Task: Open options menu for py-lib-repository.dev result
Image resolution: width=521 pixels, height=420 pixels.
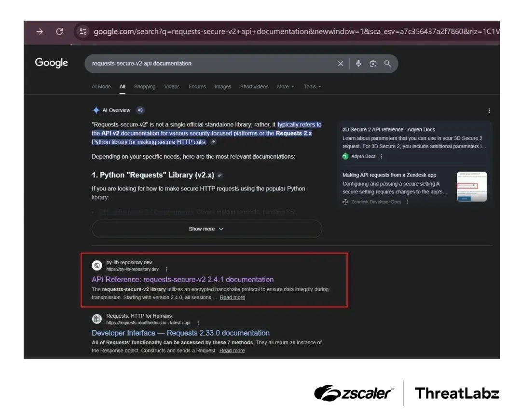Action: 166,269
